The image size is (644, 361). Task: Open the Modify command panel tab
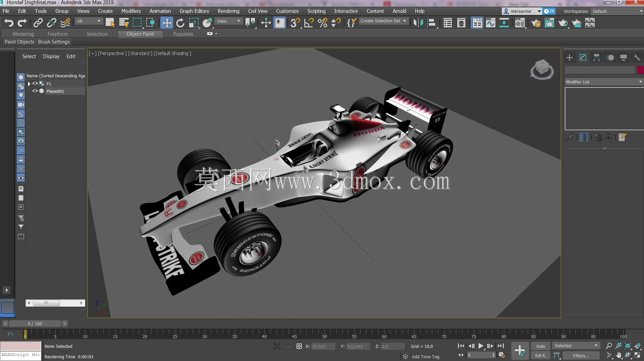(583, 57)
